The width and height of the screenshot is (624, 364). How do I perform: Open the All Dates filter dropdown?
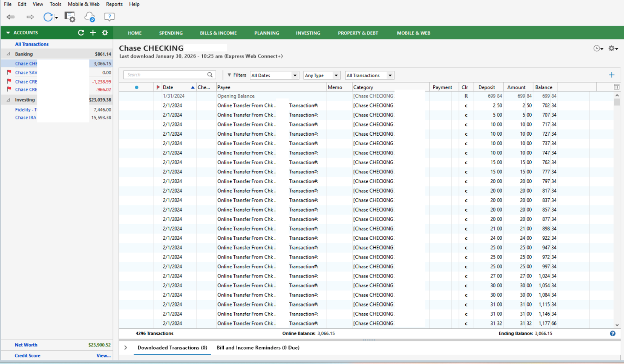(274, 76)
